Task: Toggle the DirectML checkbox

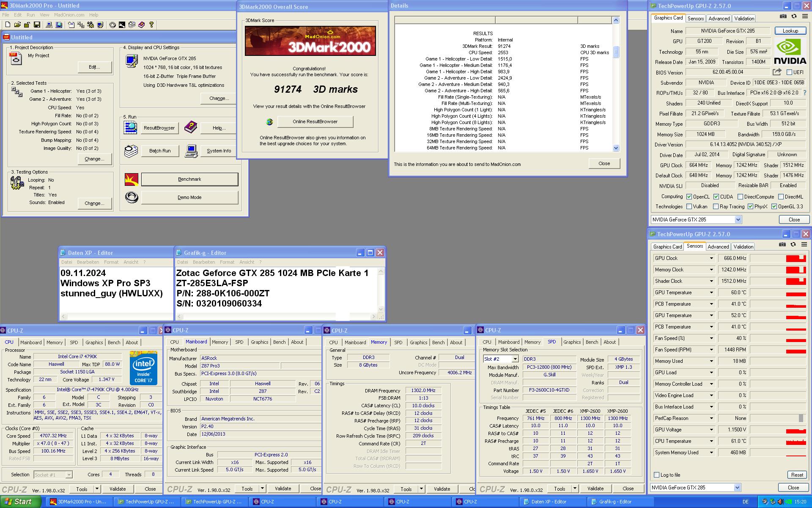Action: click(781, 197)
